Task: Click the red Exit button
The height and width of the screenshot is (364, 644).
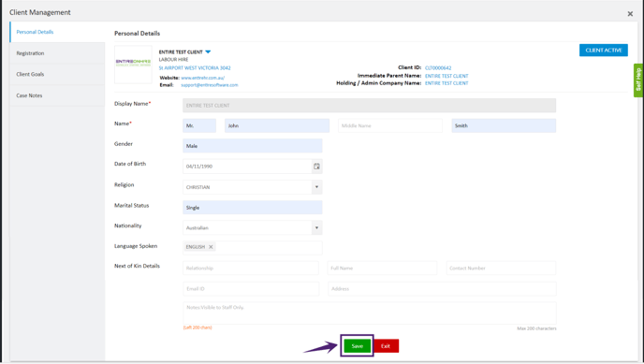Action: click(x=386, y=346)
